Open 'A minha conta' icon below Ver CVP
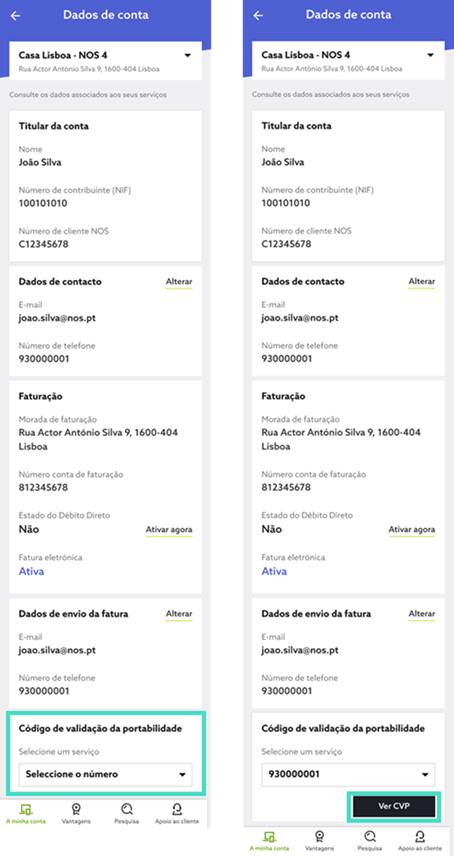The height and width of the screenshot is (856, 454). [x=269, y=841]
